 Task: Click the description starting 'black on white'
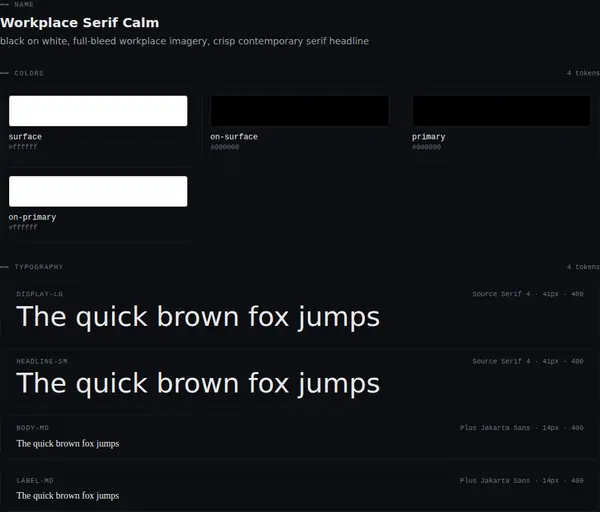tap(184, 41)
